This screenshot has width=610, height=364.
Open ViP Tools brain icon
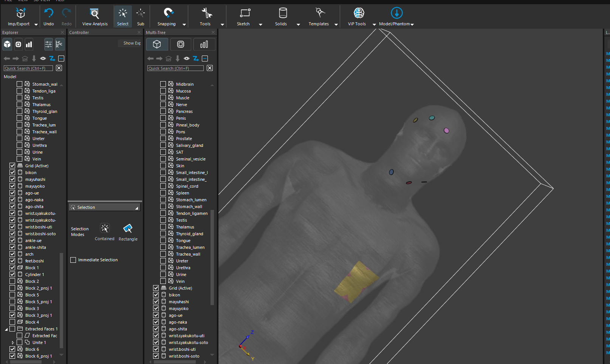(x=359, y=13)
